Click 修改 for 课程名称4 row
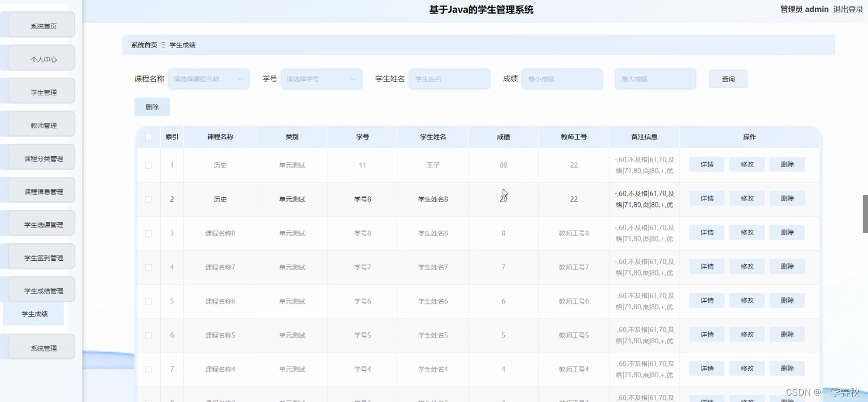The height and width of the screenshot is (402, 868). (x=747, y=368)
